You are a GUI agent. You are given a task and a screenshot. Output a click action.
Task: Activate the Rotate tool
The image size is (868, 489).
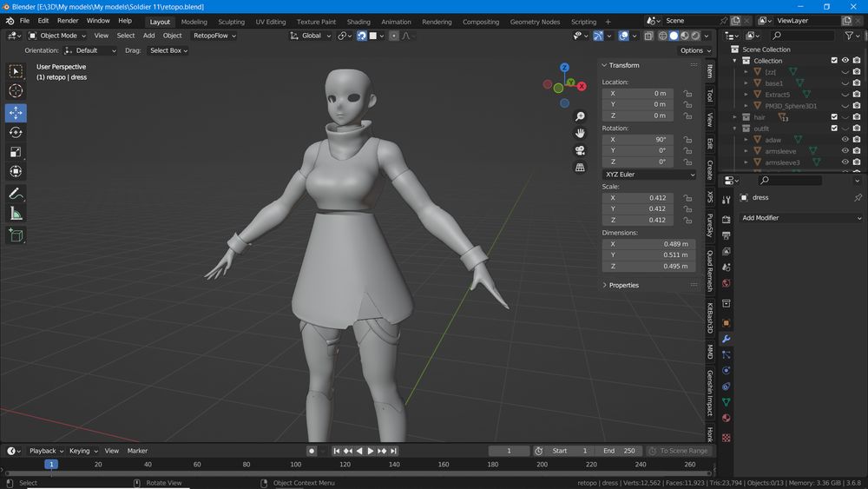(16, 132)
